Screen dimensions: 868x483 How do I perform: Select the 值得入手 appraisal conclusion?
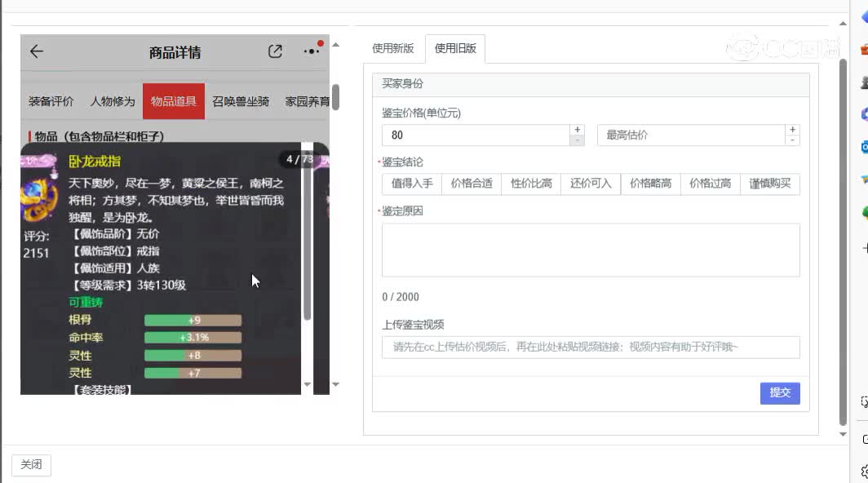click(410, 183)
